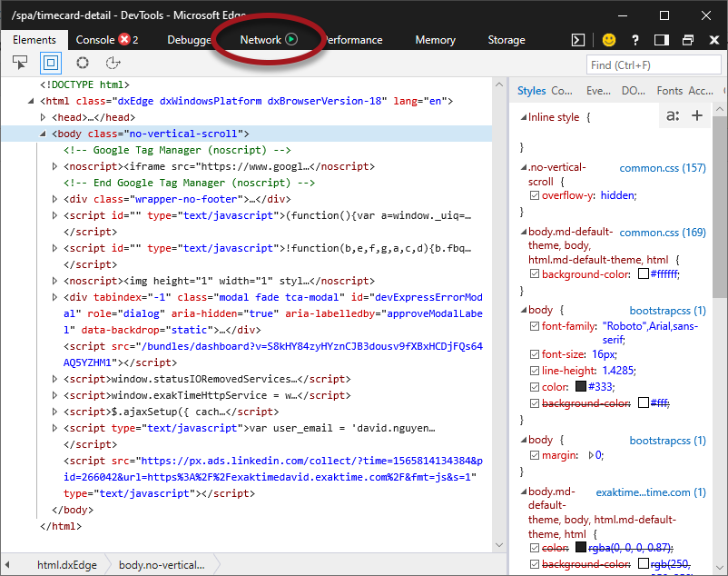Collapse the Inline style rule
The height and width of the screenshot is (576, 728).
[524, 117]
